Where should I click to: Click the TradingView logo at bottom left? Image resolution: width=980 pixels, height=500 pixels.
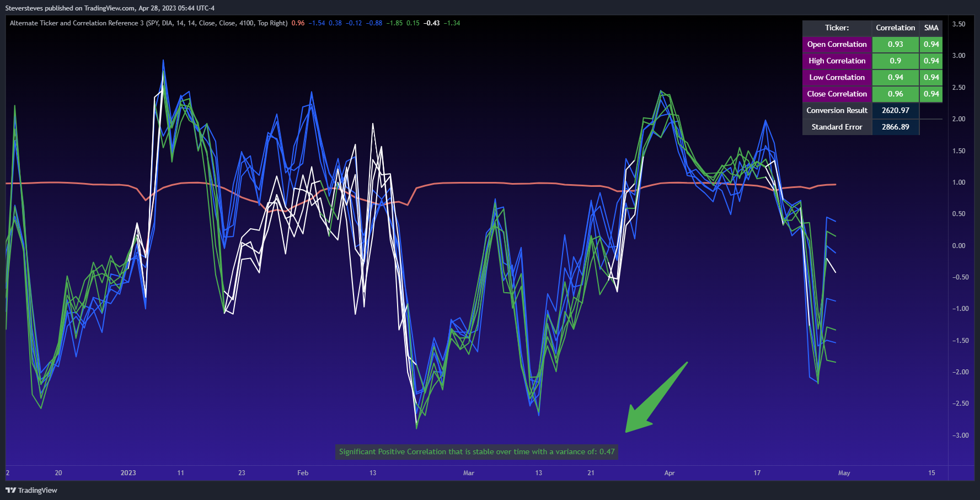pos(31,490)
